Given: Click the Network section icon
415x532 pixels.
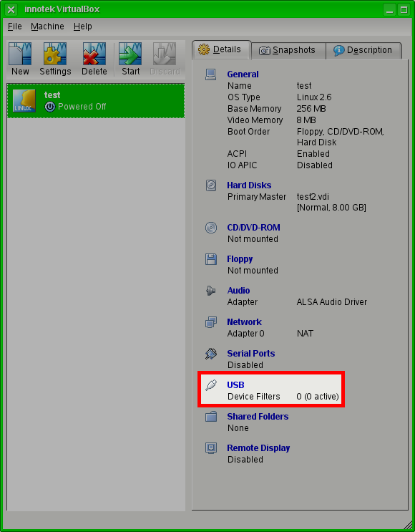Looking at the screenshot, I should pos(210,322).
